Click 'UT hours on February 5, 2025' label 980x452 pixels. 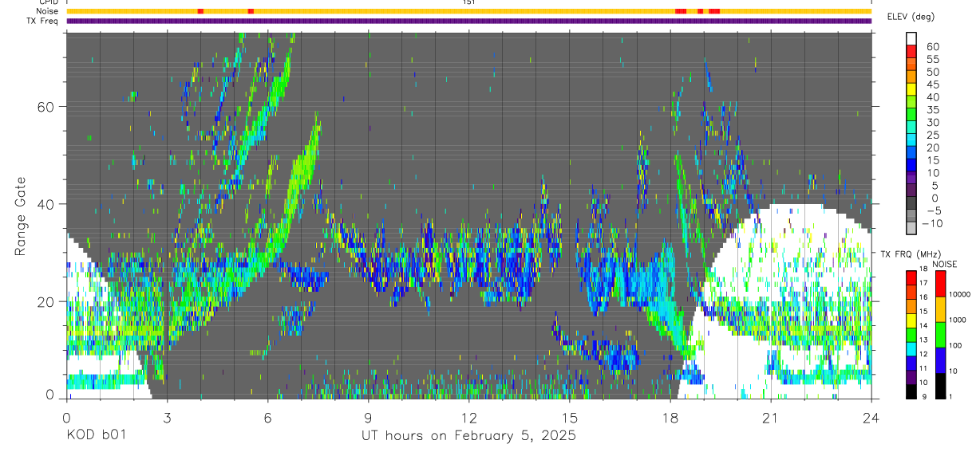[469, 435]
